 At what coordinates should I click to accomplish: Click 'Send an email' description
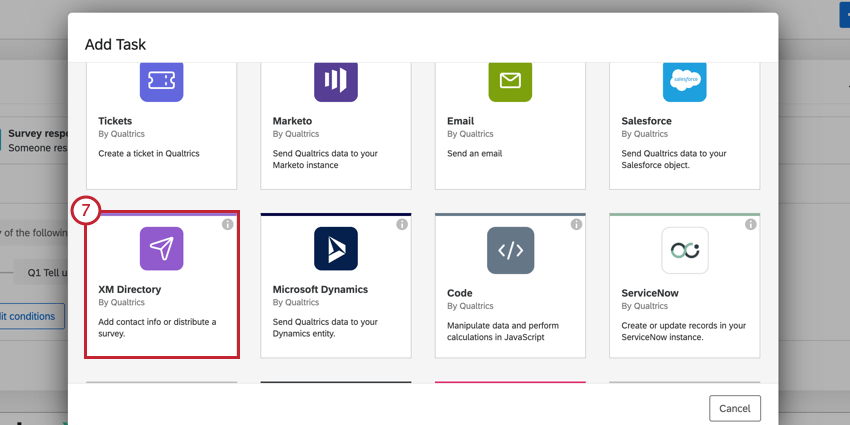click(x=474, y=153)
